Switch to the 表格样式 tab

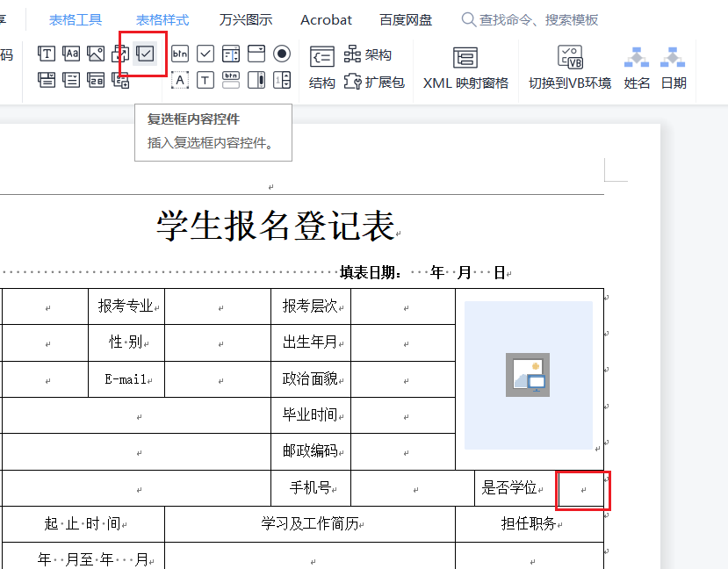[162, 19]
